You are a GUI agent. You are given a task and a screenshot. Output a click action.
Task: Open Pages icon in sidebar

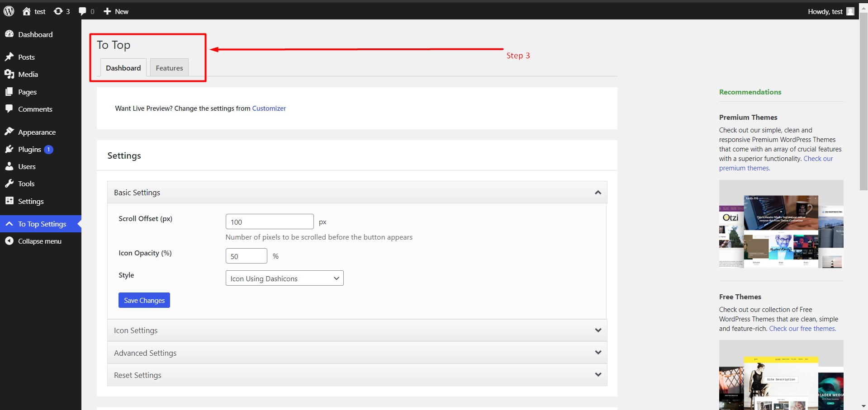(x=9, y=92)
